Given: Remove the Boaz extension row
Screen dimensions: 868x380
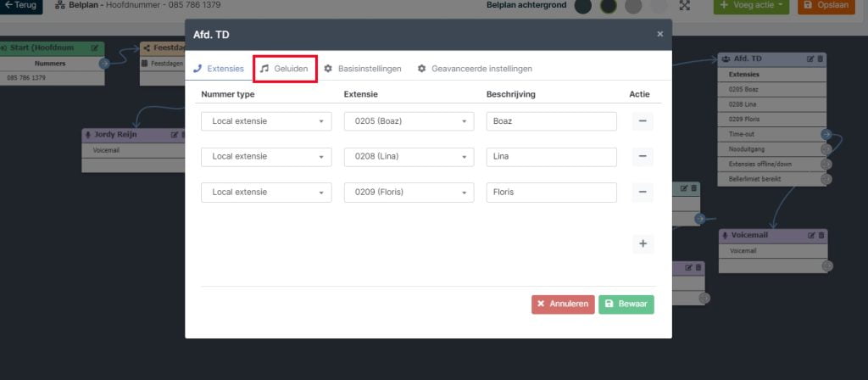Looking at the screenshot, I should (643, 121).
